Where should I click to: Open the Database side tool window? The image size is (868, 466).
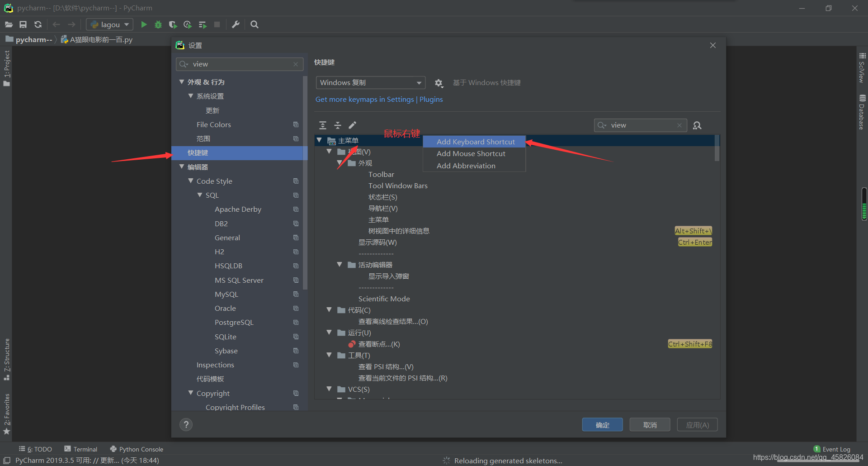pyautogui.click(x=862, y=112)
